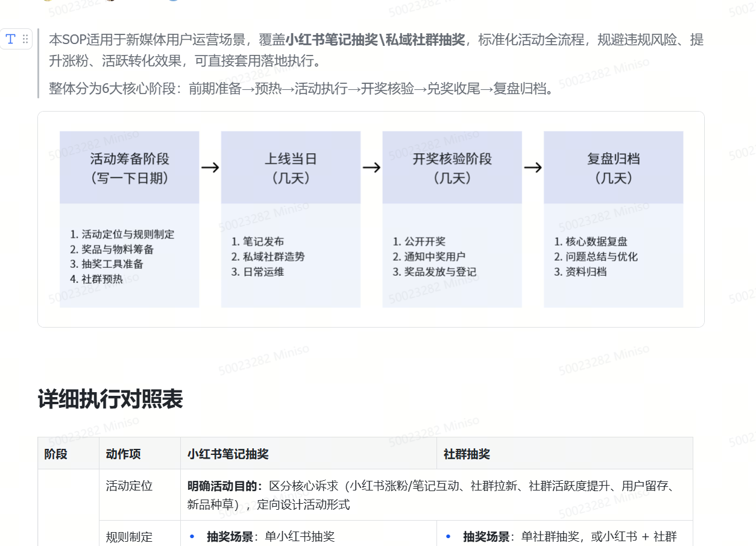Click the 社群抽奖 table column header
Viewport: 756px width, 546px height.
(x=565, y=454)
